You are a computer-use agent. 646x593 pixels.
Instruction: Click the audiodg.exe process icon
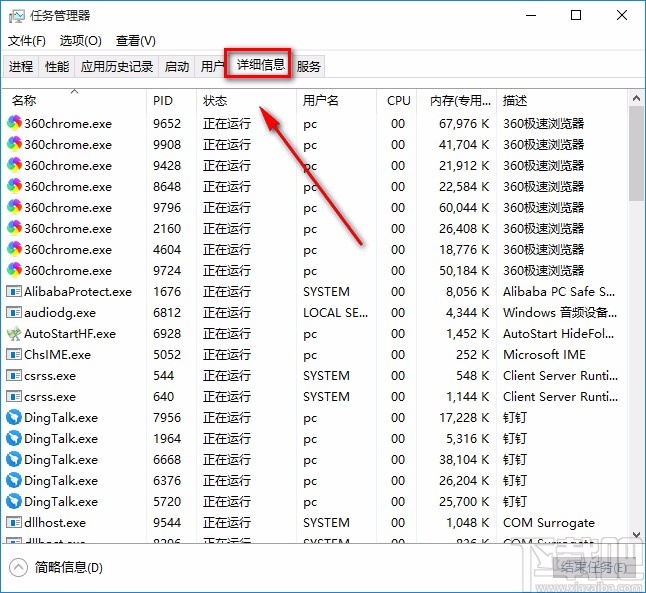coord(14,313)
